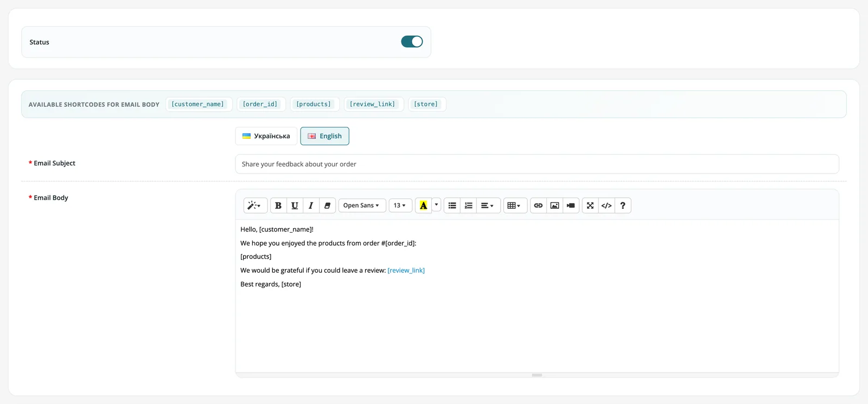Screen dimensions: 868x404
Task: Open the code view of editor
Action: coord(607,206)
